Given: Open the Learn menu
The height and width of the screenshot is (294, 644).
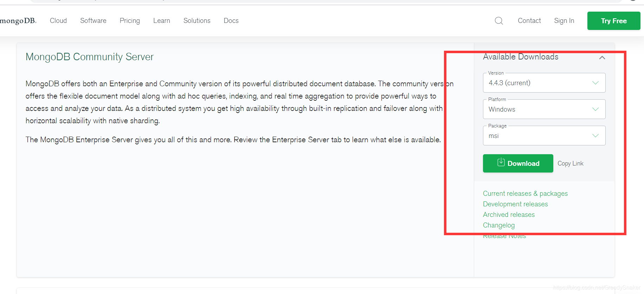Looking at the screenshot, I should tap(162, 21).
